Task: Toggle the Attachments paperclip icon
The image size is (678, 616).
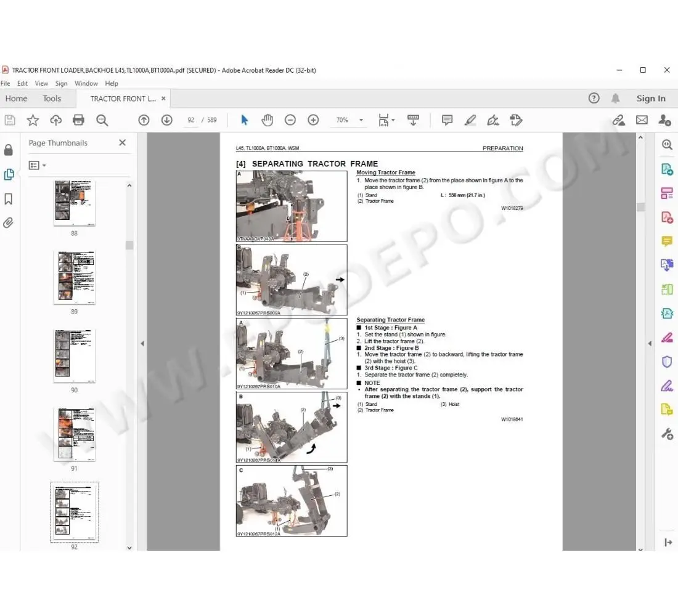Action: point(8,222)
